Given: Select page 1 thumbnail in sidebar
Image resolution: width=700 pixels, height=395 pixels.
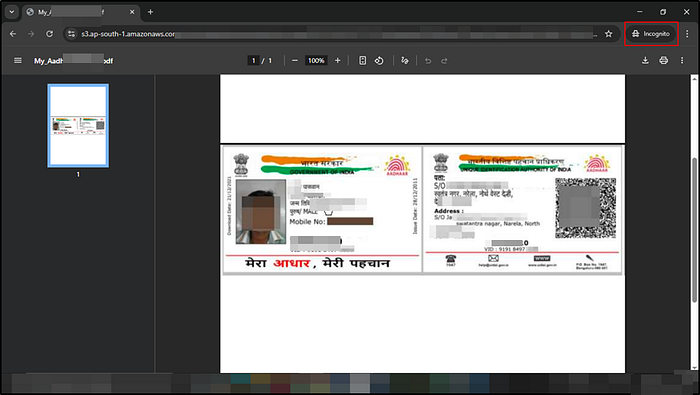Looking at the screenshot, I should point(78,126).
